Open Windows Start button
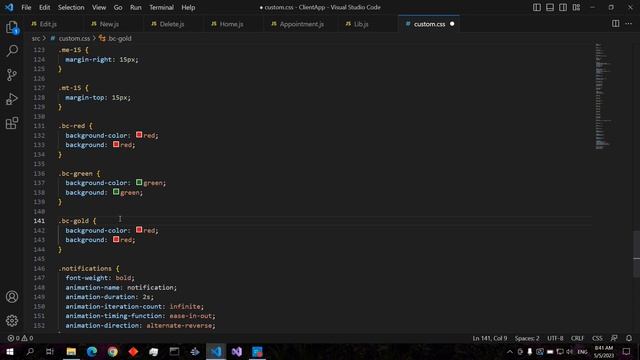The width and height of the screenshot is (640, 360). (10, 351)
